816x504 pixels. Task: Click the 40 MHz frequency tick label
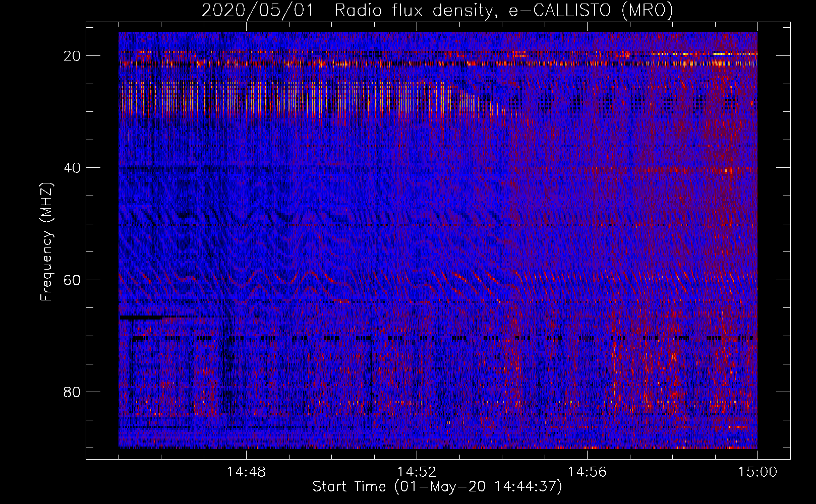[x=73, y=168]
